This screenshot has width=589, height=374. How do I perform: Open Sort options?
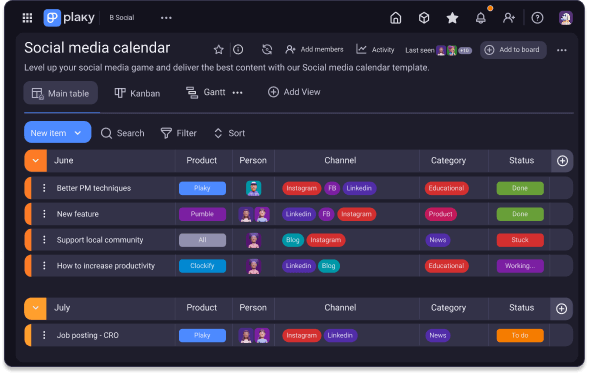229,133
